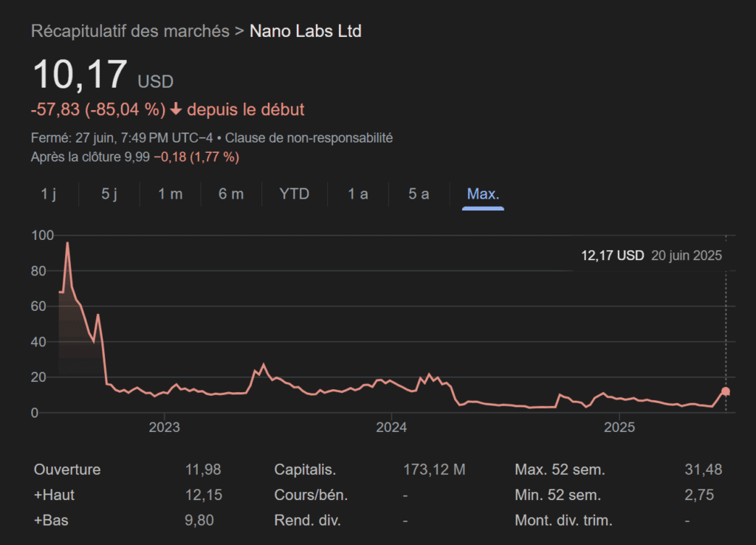This screenshot has height=545, width=756.
Task: Switch chart to 6 m range
Action: click(231, 194)
